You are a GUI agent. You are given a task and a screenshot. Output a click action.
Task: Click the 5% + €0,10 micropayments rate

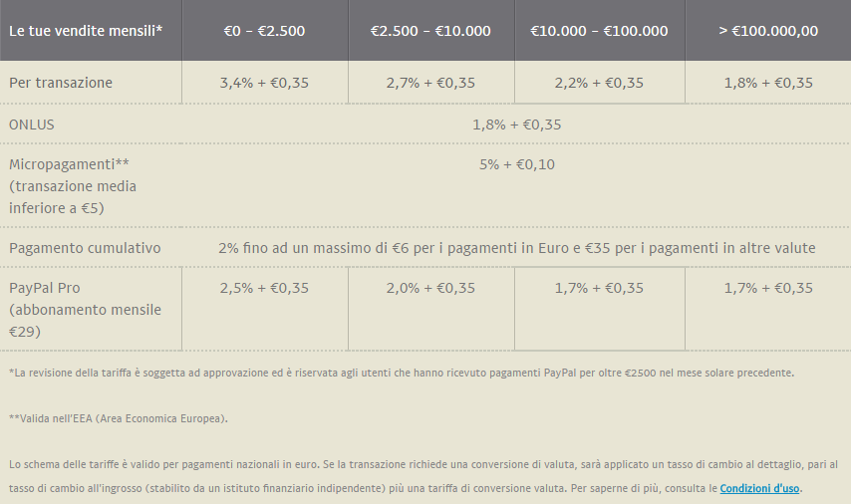point(516,164)
